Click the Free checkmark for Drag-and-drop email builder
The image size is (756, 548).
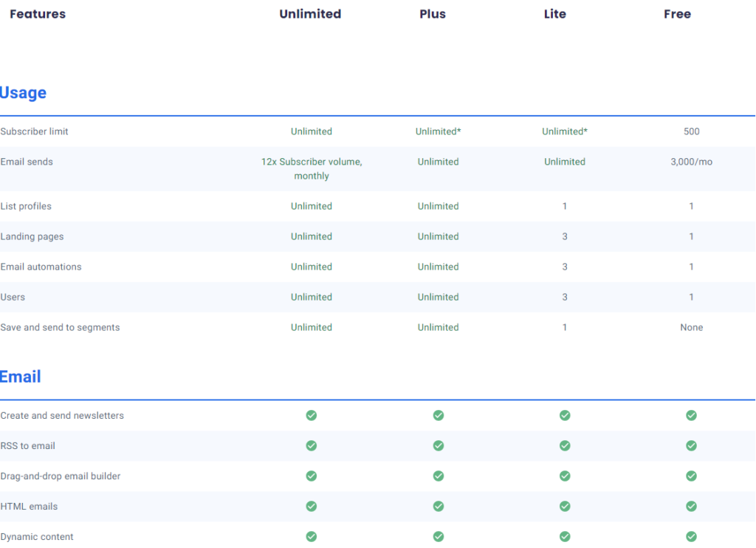pos(691,476)
